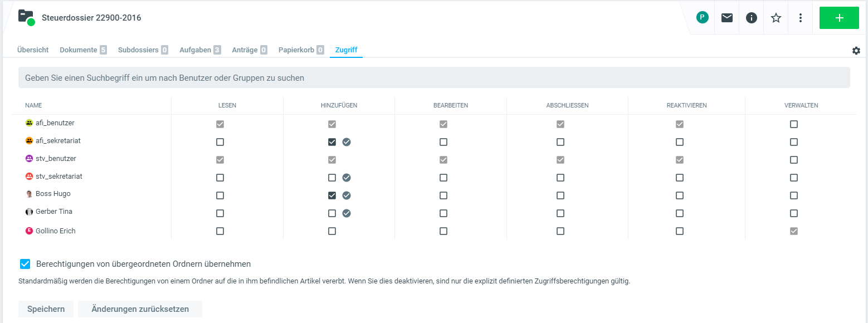Switch to the Dokumente tab
Screen dimensions: 868x323
pyautogui.click(x=79, y=50)
